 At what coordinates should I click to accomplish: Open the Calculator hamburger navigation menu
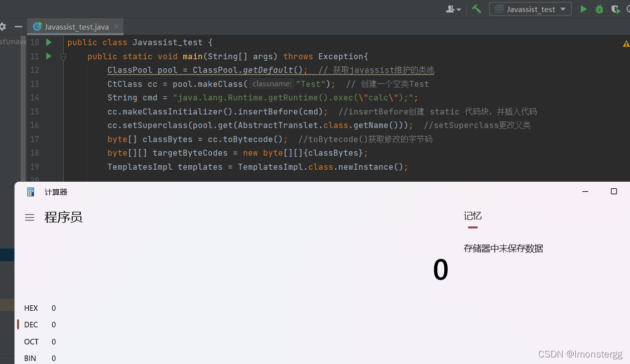pyautogui.click(x=30, y=217)
